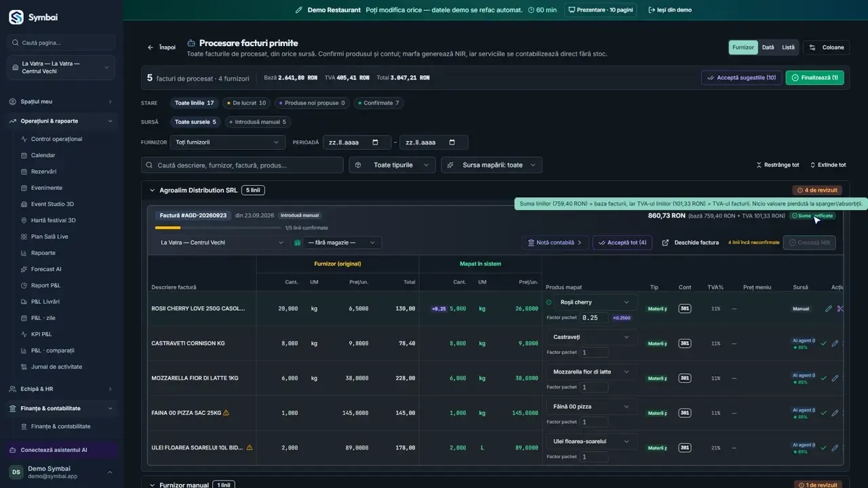Screen dimensions: 868x488
Task: Filter lines by De lucrat status
Action: 246,103
